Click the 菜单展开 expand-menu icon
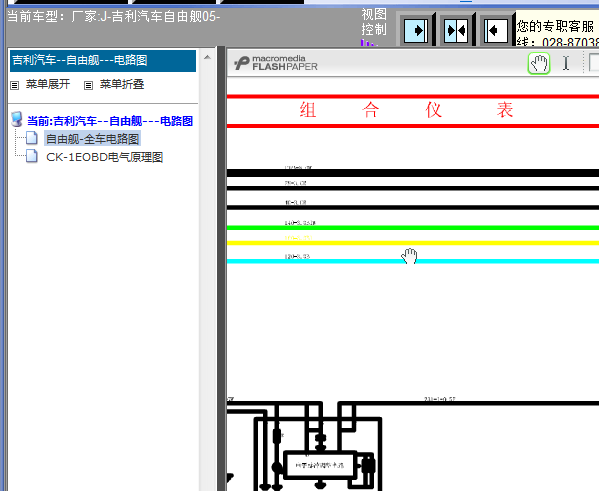The image size is (599, 491). 15,85
